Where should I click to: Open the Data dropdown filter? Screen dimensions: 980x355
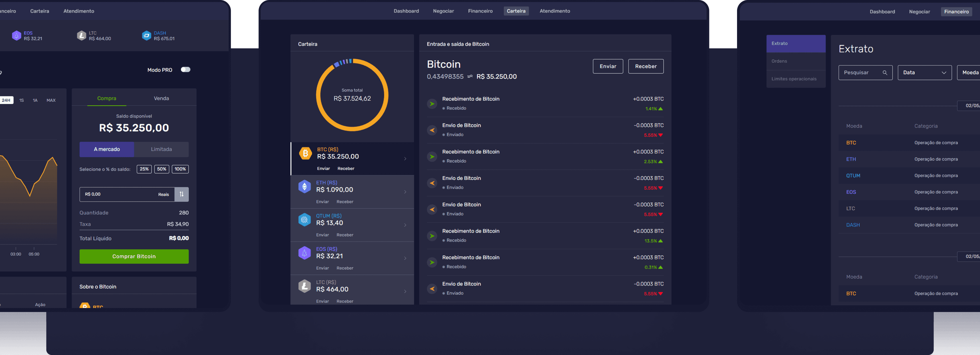pos(924,73)
